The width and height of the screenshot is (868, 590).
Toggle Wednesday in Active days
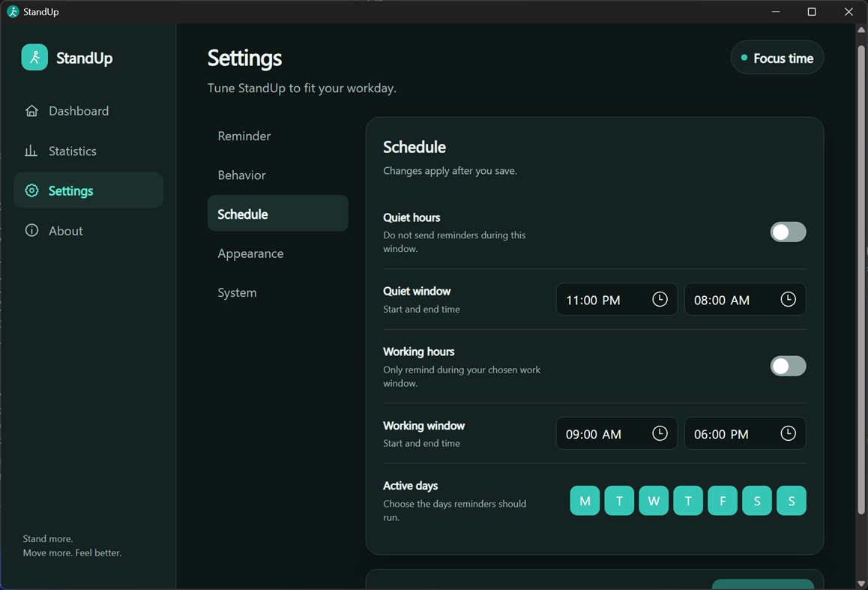pyautogui.click(x=654, y=501)
